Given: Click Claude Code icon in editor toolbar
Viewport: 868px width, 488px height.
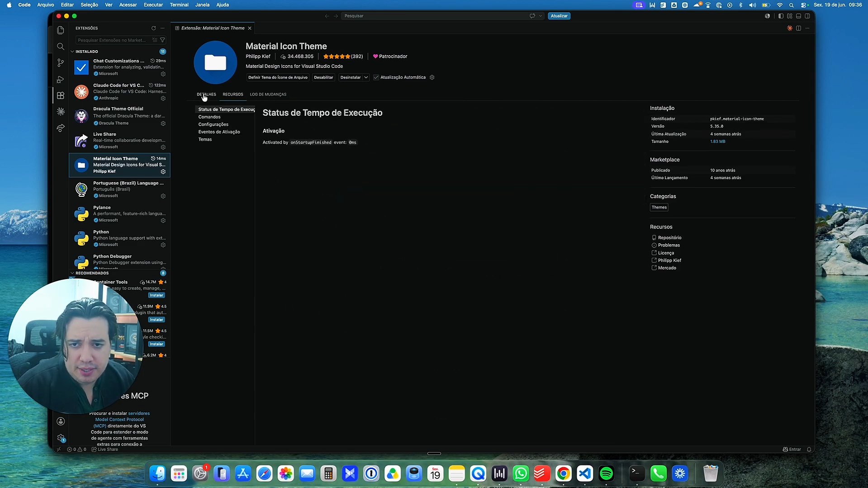Looking at the screenshot, I should click(x=790, y=28).
